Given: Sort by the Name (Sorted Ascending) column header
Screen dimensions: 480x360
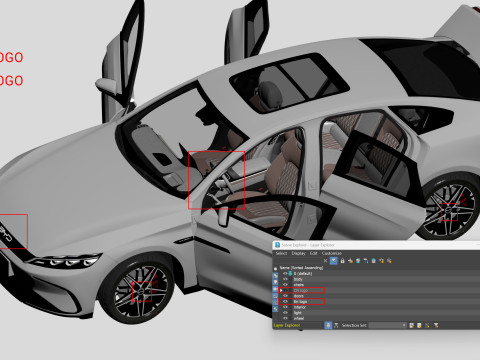Looking at the screenshot, I should [302, 268].
